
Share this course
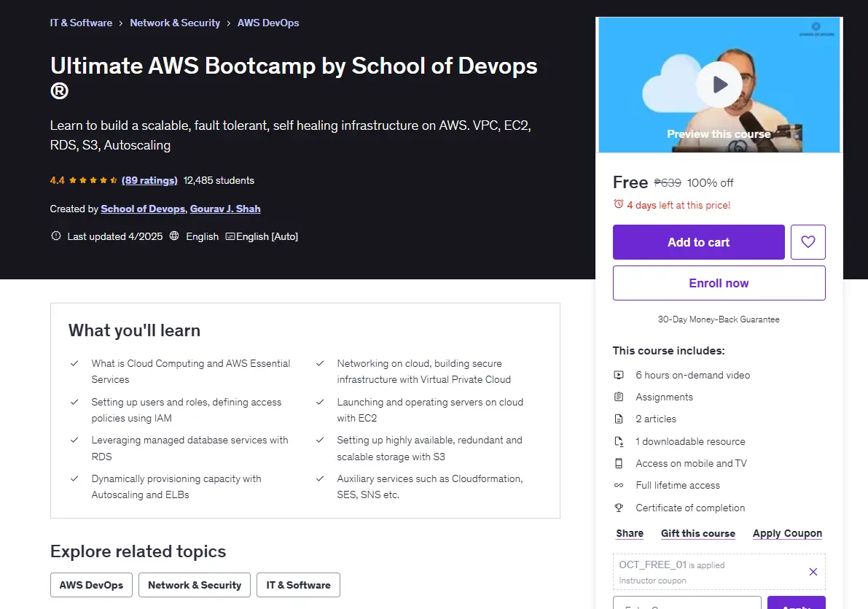tap(630, 533)
